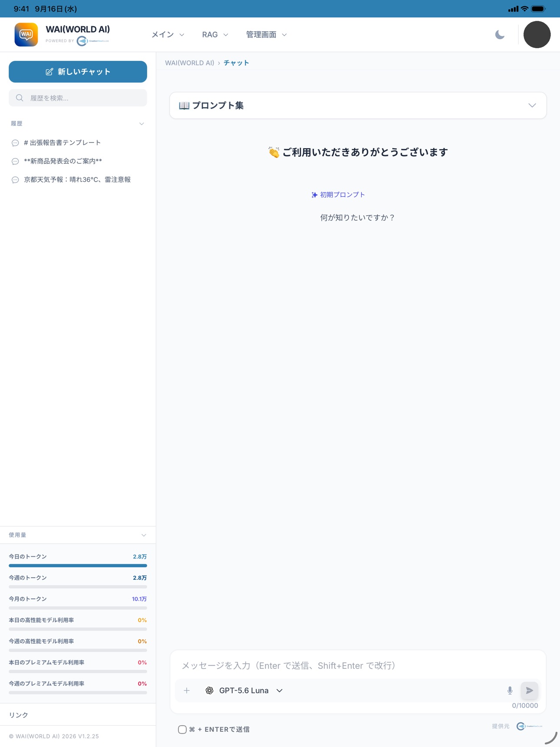Click the OpenAI logo beside GPT-5.6 Luna

209,691
